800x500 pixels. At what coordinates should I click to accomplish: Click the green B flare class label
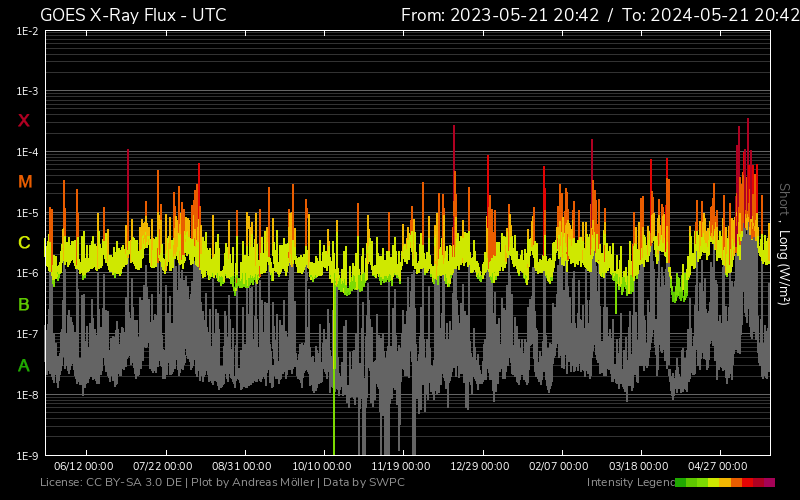pyautogui.click(x=24, y=304)
